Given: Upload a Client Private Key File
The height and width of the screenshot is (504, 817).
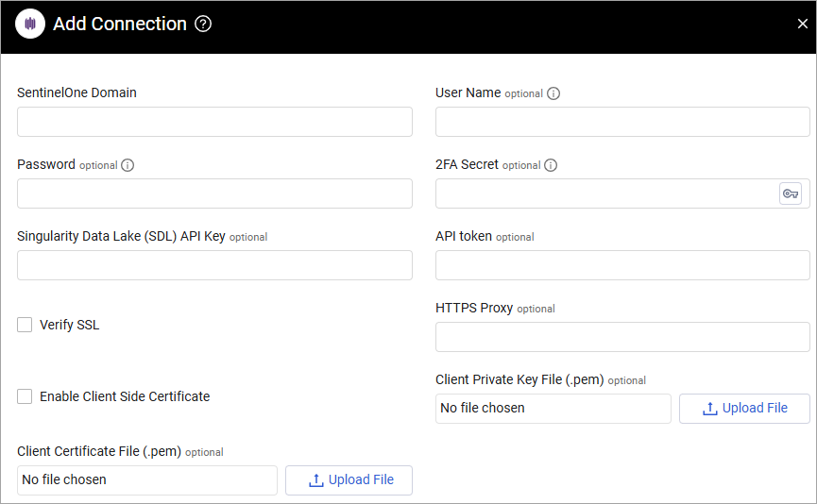Looking at the screenshot, I should pos(744,409).
